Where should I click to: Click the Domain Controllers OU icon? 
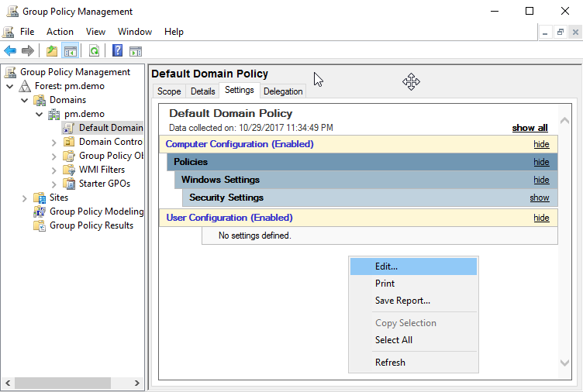[69, 142]
